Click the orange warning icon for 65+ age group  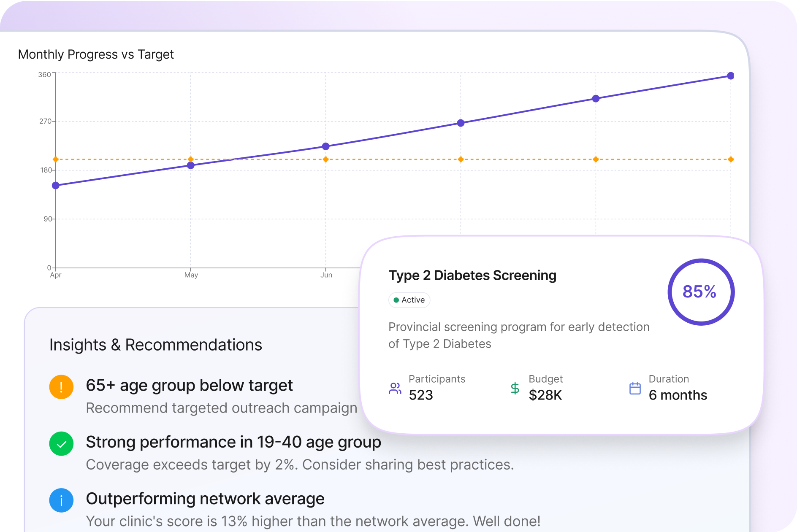61,387
